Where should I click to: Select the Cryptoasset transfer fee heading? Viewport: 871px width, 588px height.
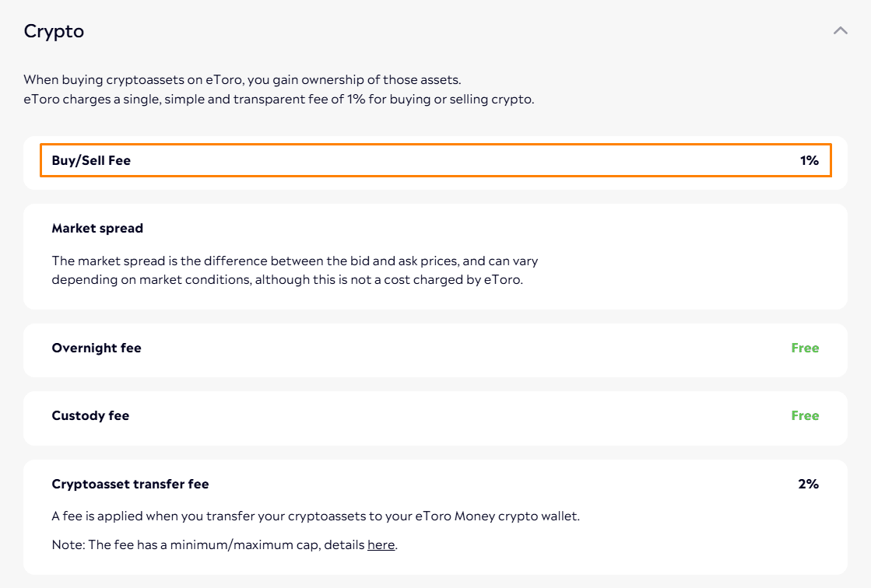click(x=130, y=485)
